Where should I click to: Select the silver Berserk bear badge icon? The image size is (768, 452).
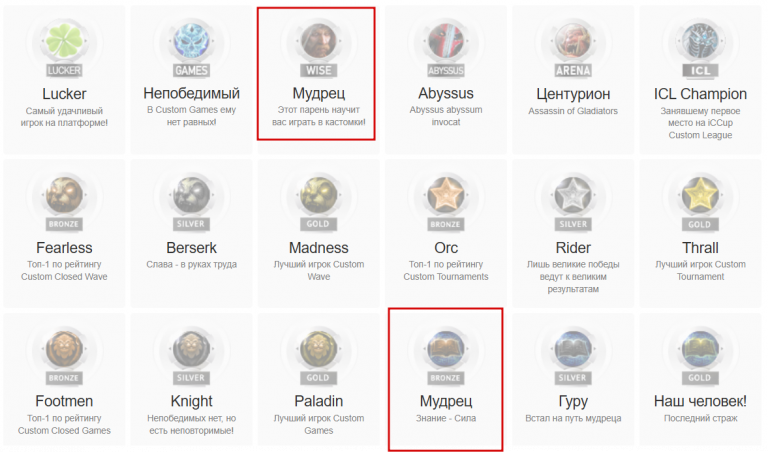point(192,195)
